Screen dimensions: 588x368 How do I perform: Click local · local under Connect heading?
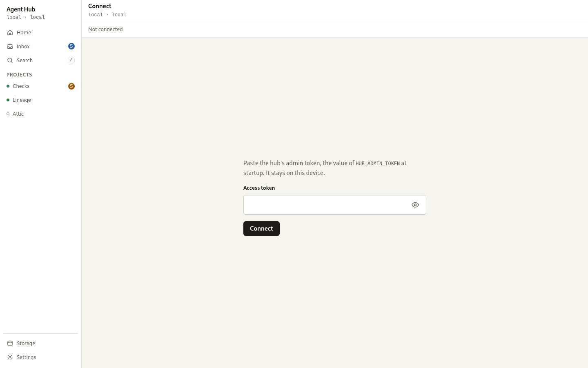107,15
